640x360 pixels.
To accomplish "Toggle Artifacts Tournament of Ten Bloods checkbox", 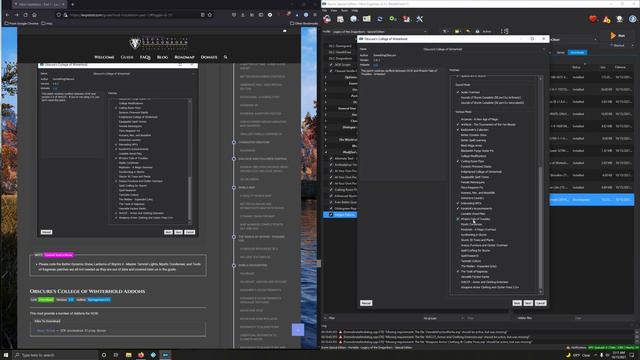I will [458, 124].
